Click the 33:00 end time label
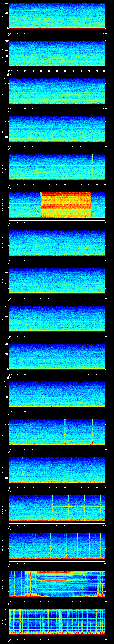This screenshot has width=114, height=644. tap(105, 639)
